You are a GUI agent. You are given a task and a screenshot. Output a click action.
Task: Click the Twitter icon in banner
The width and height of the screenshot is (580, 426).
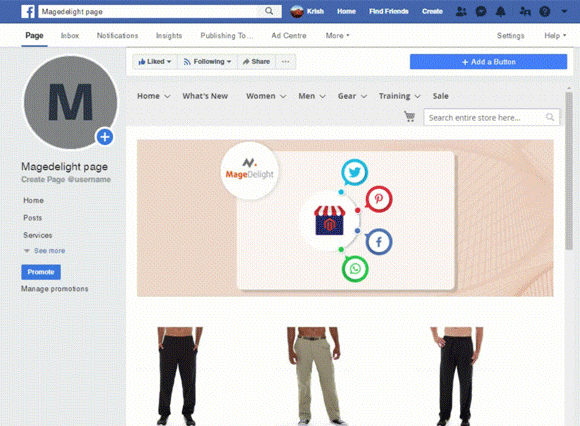354,172
